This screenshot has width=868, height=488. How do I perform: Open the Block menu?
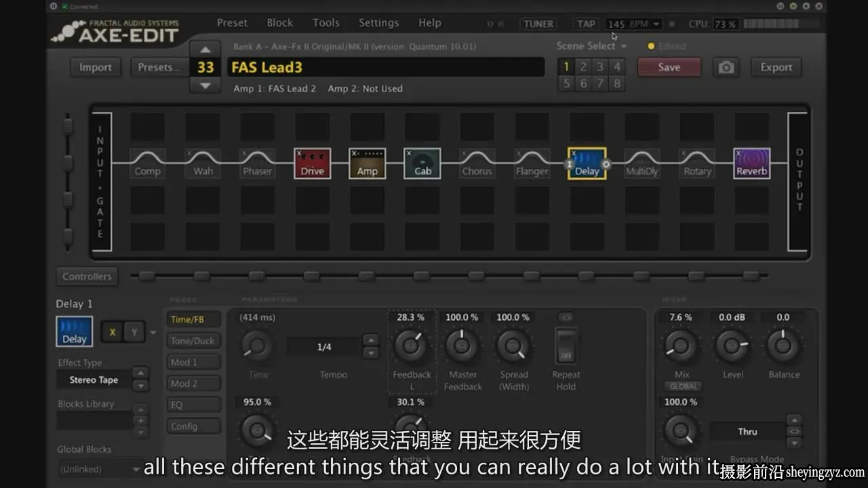(x=279, y=22)
